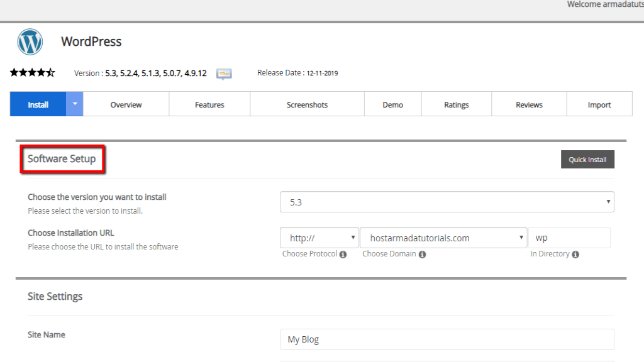
Task: Click the Welcome armadatuts text
Action: pos(606,4)
